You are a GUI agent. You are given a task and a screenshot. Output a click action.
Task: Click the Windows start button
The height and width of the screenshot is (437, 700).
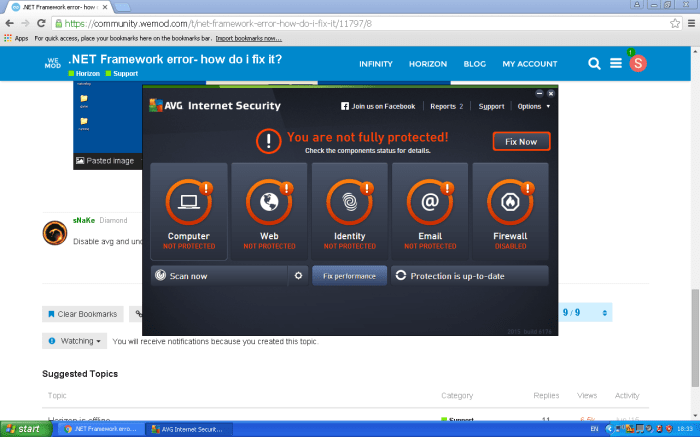click(x=25, y=429)
